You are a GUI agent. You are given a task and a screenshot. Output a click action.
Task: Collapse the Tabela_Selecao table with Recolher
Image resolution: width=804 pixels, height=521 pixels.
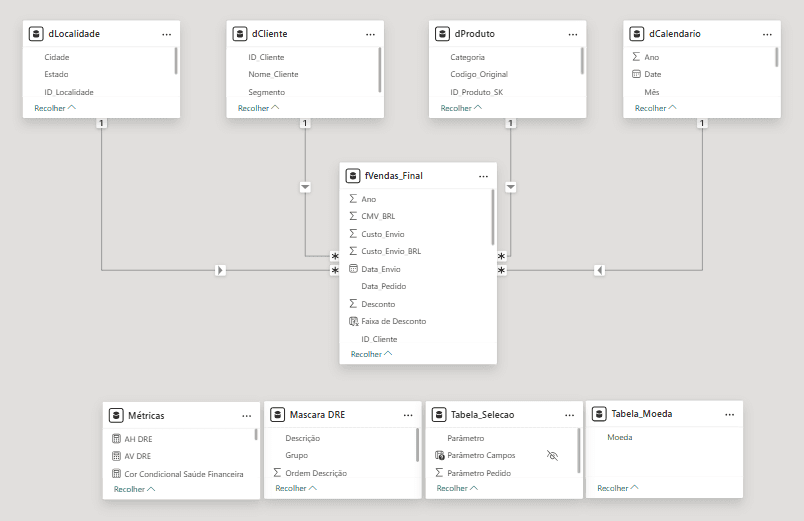pos(457,488)
